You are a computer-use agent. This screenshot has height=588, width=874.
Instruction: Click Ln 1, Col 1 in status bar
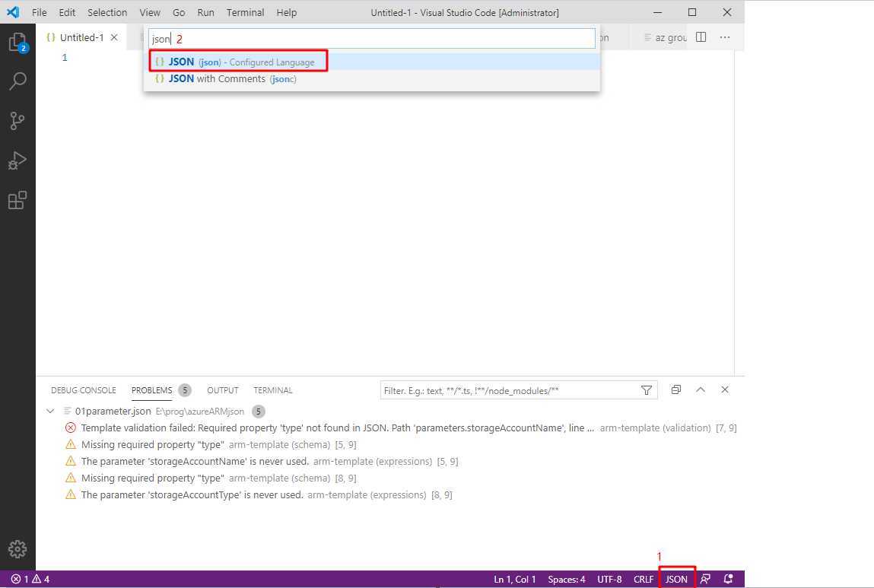(514, 579)
